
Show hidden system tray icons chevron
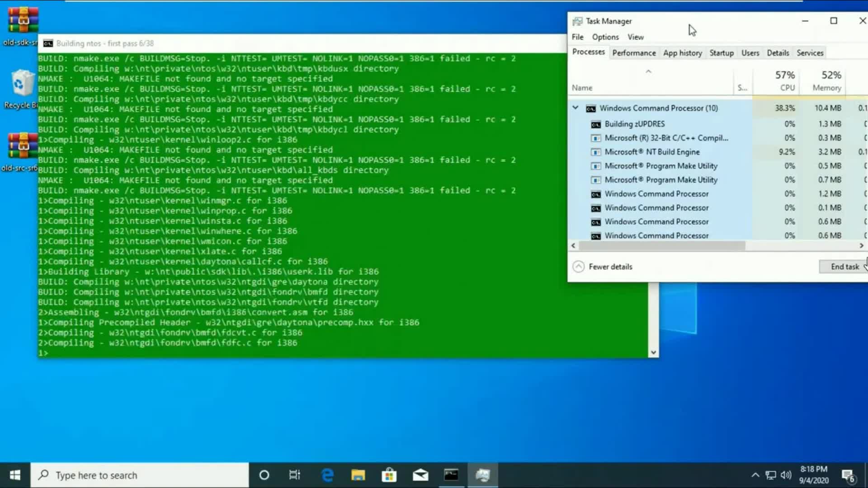click(755, 475)
